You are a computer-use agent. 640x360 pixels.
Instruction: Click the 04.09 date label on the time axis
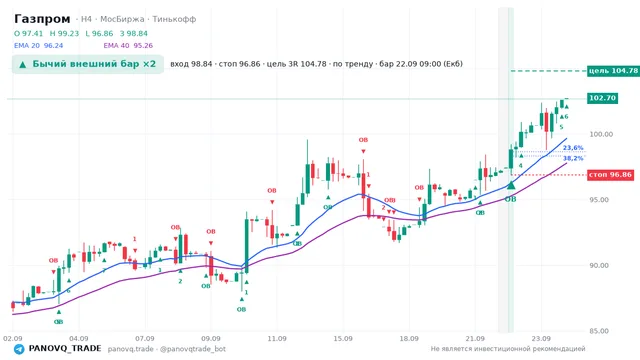[x=78, y=338]
